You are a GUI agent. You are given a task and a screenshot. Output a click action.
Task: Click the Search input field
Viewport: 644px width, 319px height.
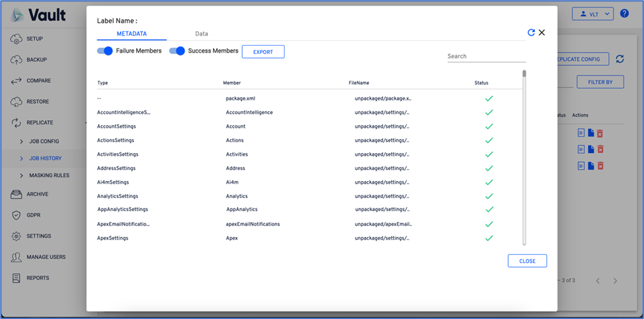pos(485,56)
